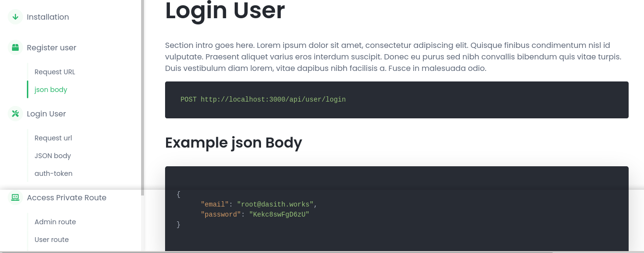This screenshot has height=253, width=644.
Task: Go to the auth-token subsection
Action: click(53, 173)
